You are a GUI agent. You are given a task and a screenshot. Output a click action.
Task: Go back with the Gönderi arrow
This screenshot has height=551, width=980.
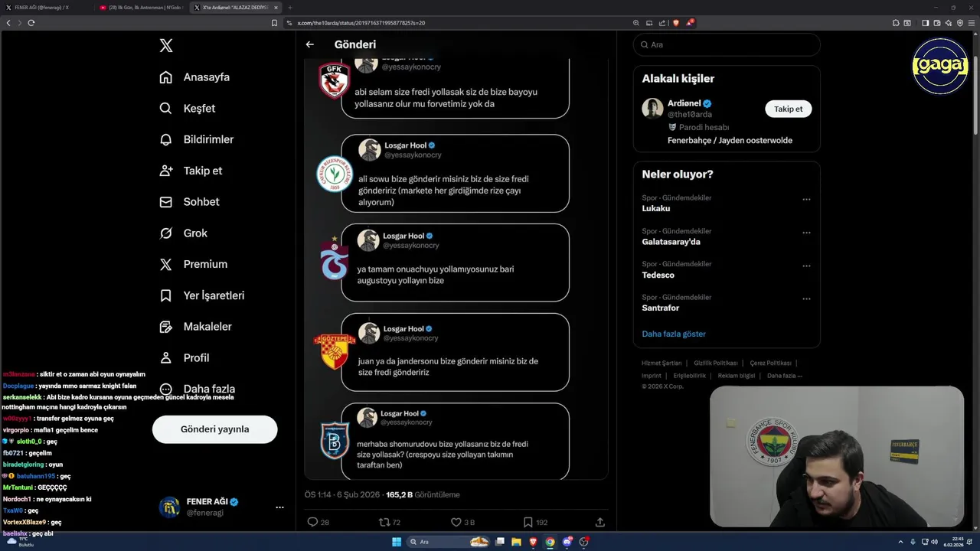point(310,44)
